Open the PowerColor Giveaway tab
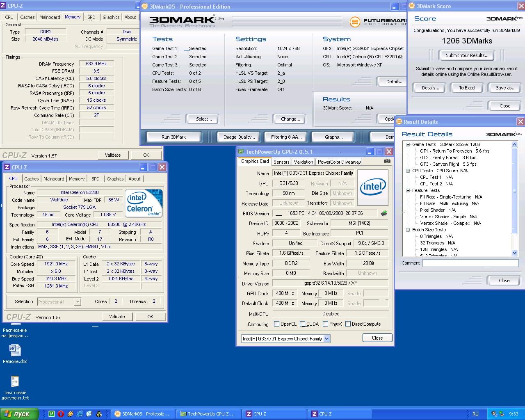 [x=339, y=162]
